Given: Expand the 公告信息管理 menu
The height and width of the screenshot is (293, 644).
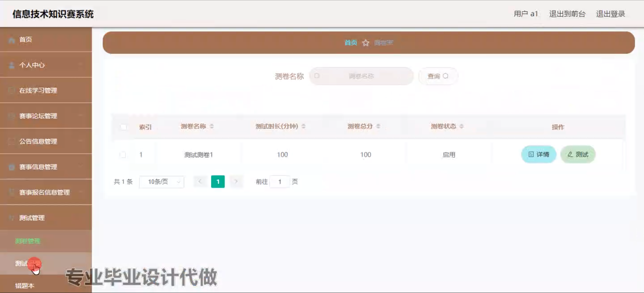Looking at the screenshot, I should (x=46, y=141).
